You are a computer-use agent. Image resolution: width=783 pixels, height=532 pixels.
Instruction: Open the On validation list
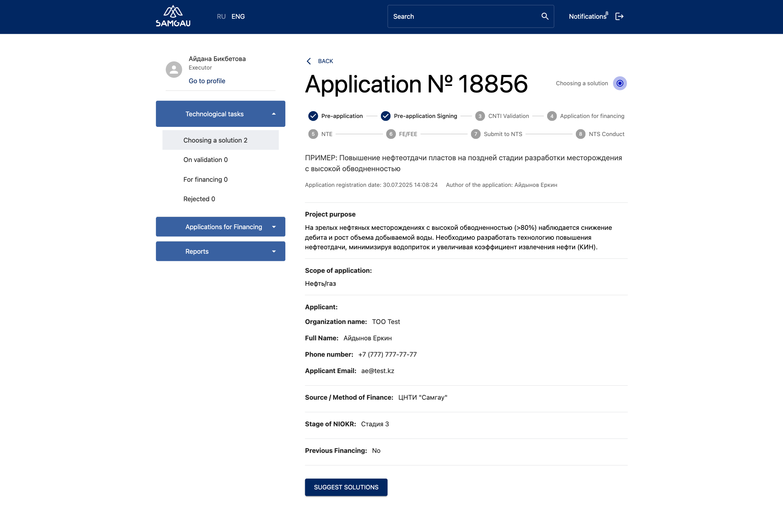(205, 160)
